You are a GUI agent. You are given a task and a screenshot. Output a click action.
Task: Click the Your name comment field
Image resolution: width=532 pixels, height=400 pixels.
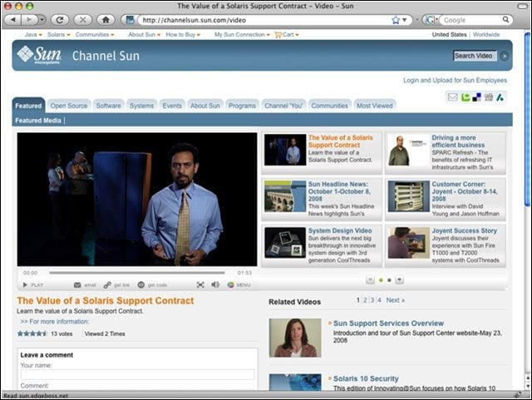pyautogui.click(x=137, y=374)
